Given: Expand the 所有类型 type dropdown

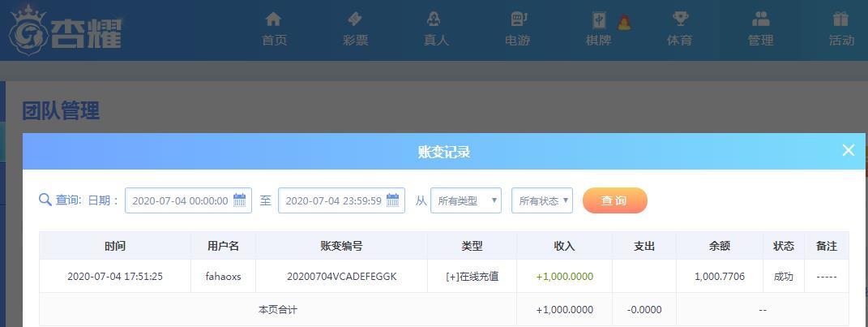Looking at the screenshot, I should pyautogui.click(x=465, y=200).
